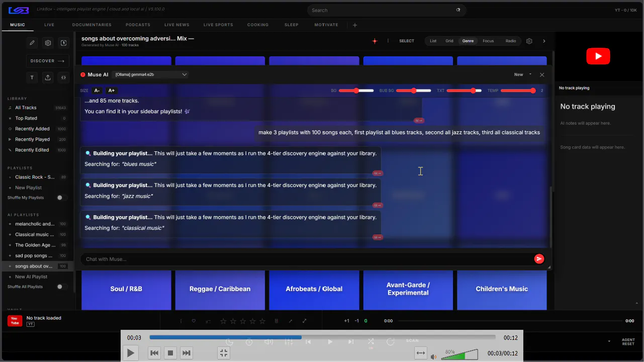Open the PODCASTS tab
The width and height of the screenshot is (644, 362).
(138, 25)
